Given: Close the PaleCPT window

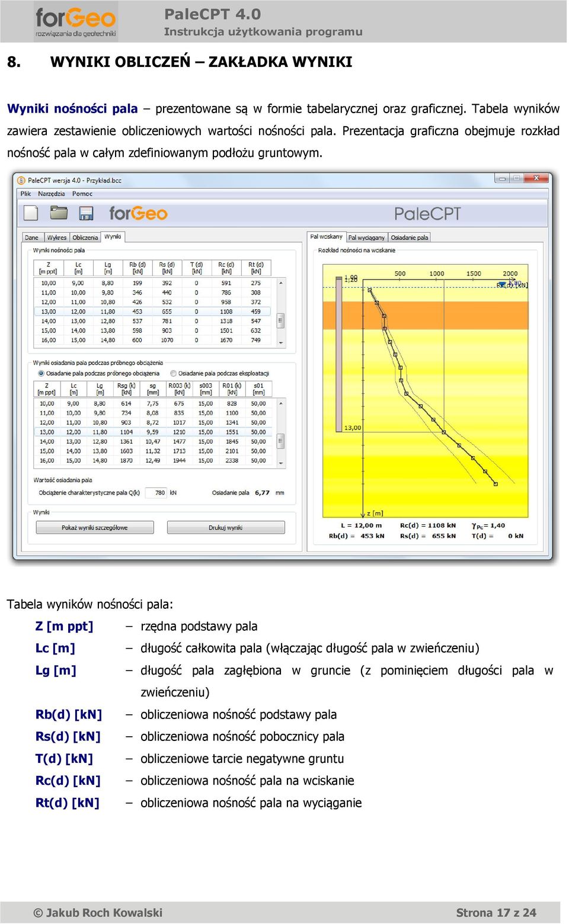Looking at the screenshot, I should (536, 178).
